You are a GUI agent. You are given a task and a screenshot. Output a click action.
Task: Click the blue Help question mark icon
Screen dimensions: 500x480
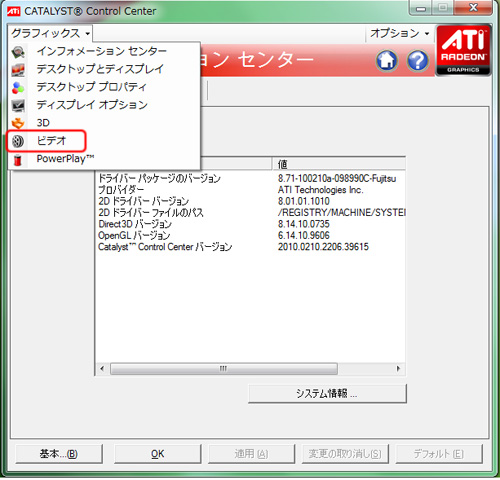[x=418, y=61]
